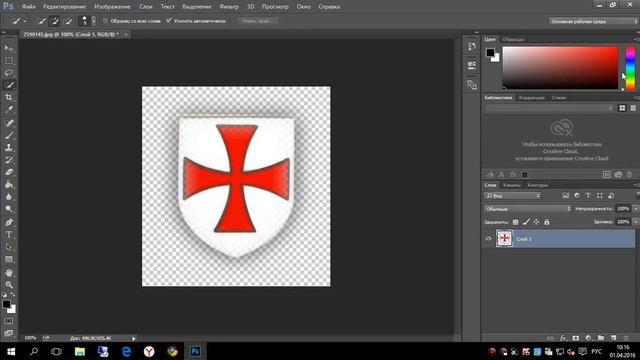Toggle Auto-Enhance checkbox

169,21
